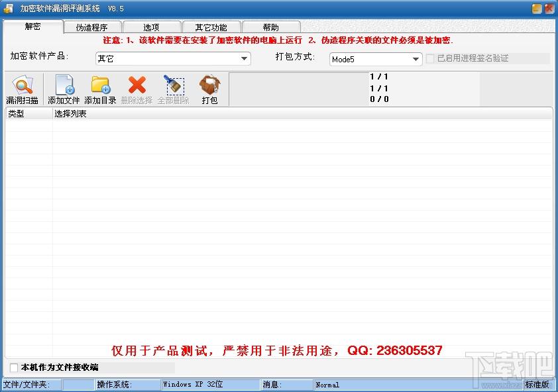Click the application icon in title bar
558x392 pixels.
pyautogui.click(x=8, y=9)
